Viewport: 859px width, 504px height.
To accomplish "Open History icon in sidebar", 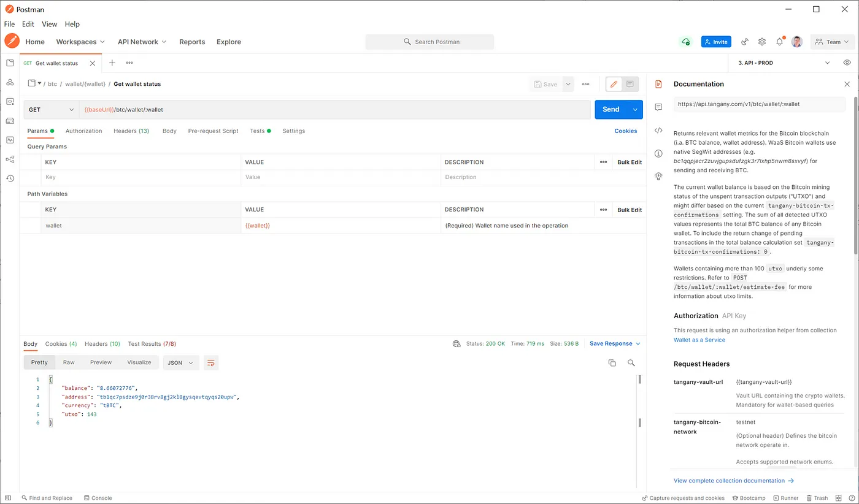I will point(10,178).
